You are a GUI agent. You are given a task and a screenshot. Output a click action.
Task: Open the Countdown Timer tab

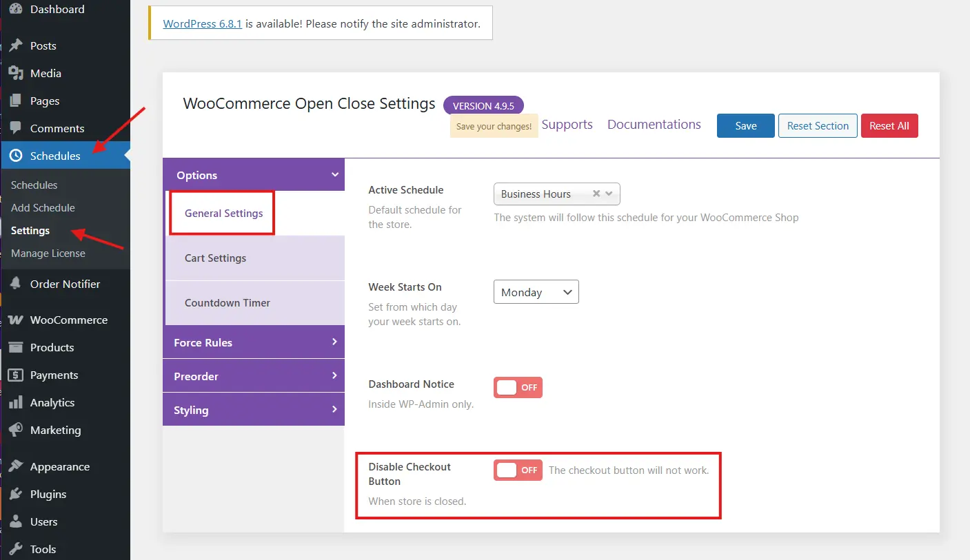pyautogui.click(x=255, y=303)
